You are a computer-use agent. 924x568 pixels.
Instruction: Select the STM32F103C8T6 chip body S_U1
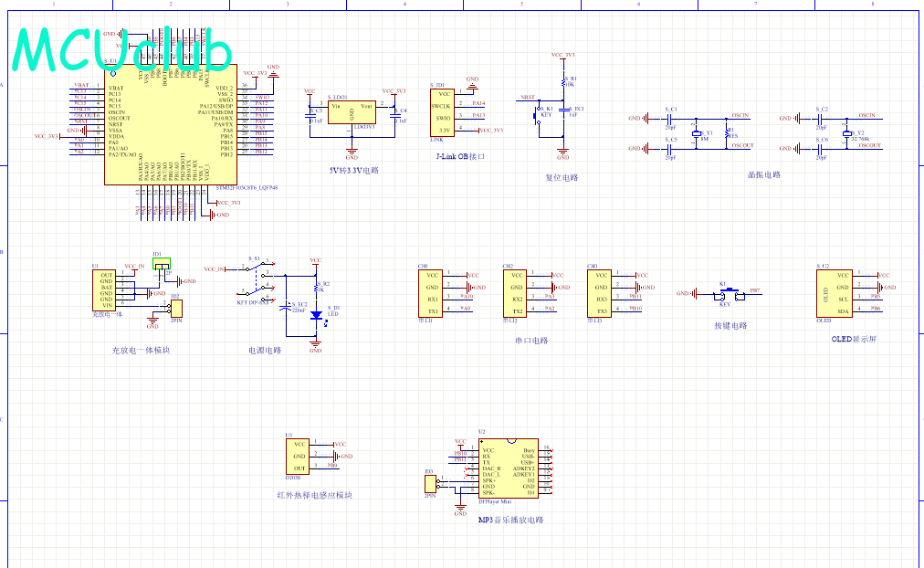(x=171, y=124)
